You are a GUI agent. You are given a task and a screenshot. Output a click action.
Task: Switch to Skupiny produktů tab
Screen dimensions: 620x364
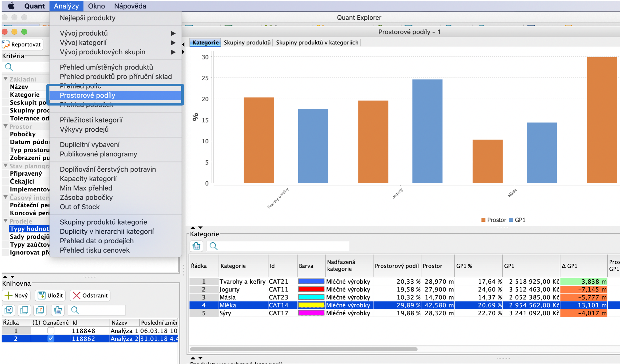click(247, 43)
